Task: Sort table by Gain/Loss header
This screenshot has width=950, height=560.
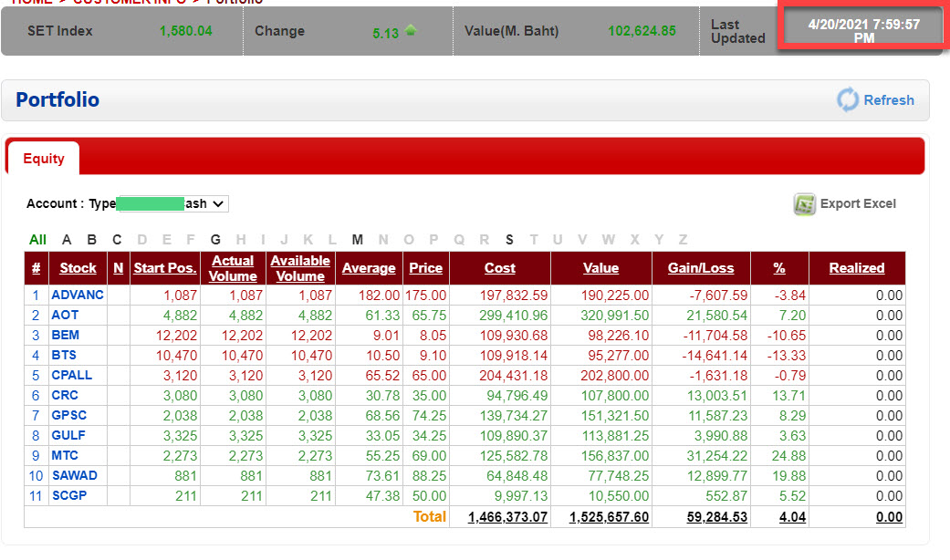Action: (700, 268)
